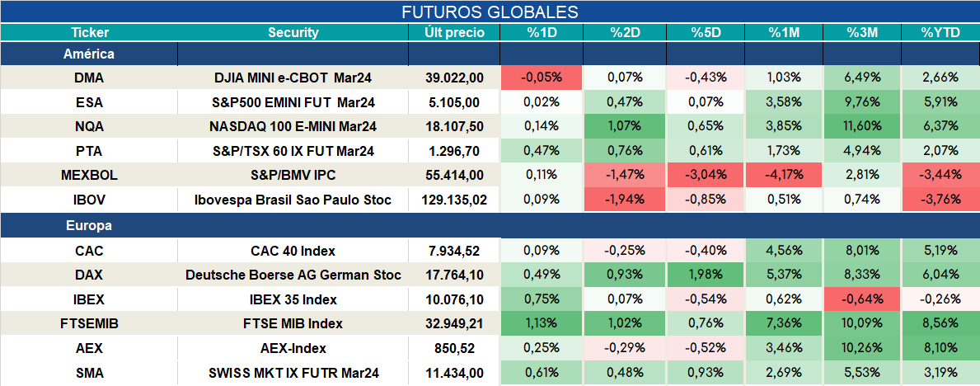Select the IBOV last price 129.135,02
The image size is (980, 386).
[454, 200]
